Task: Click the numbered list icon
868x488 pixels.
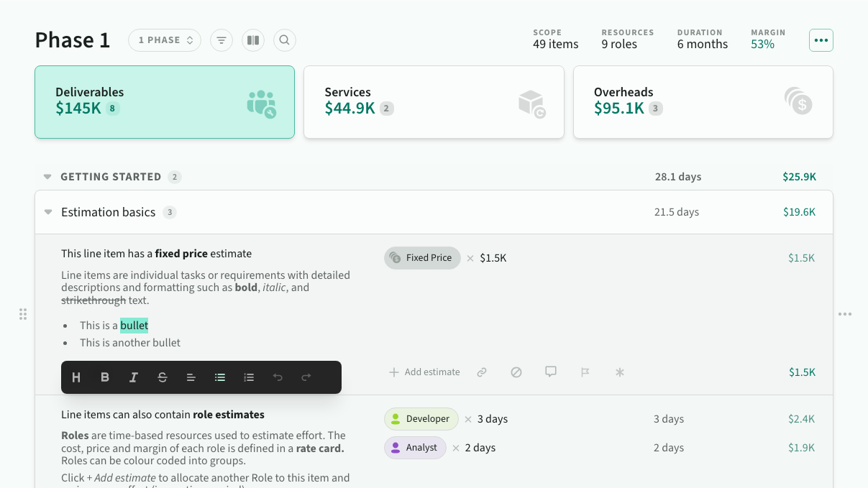Action: [249, 377]
